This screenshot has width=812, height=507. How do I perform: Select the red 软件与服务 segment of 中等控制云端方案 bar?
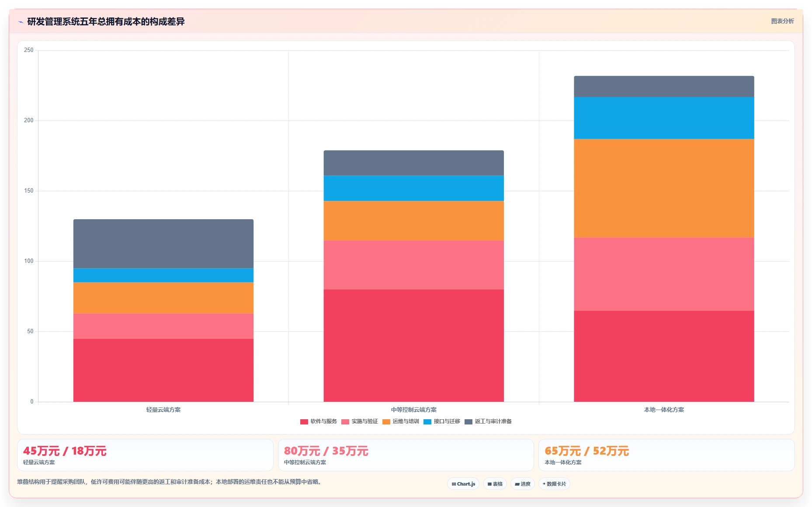tap(414, 345)
